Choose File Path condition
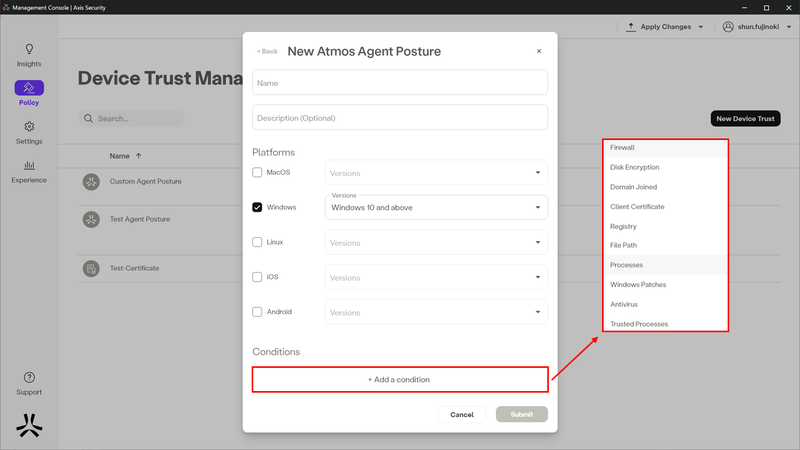 click(665, 245)
